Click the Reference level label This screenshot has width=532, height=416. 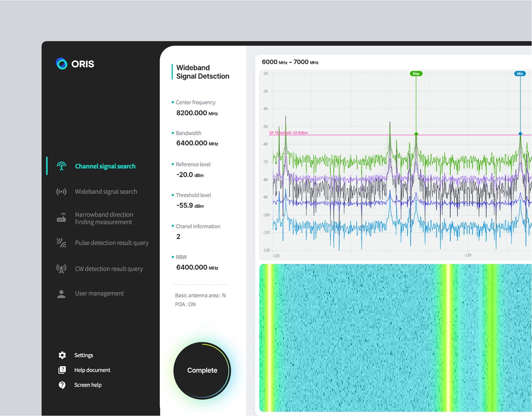click(x=193, y=164)
